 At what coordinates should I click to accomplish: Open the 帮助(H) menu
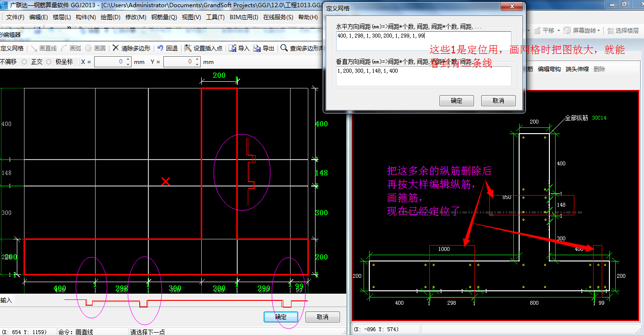point(308,17)
